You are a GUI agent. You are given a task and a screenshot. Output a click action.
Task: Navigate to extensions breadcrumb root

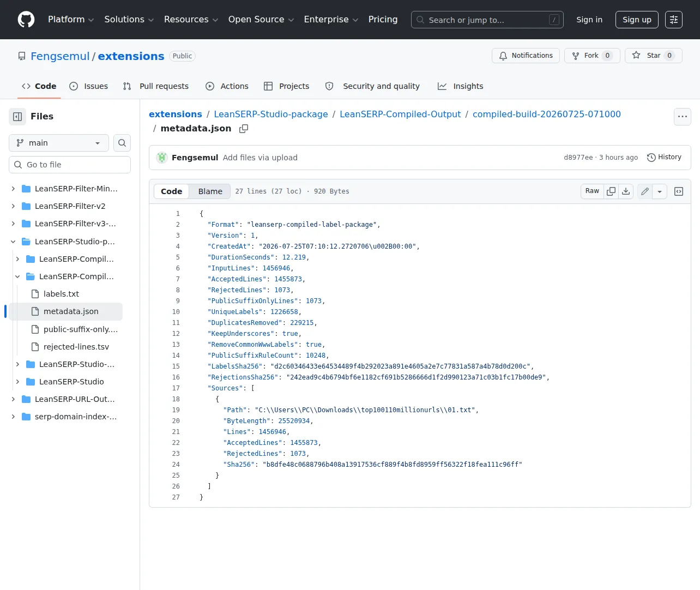coord(176,114)
